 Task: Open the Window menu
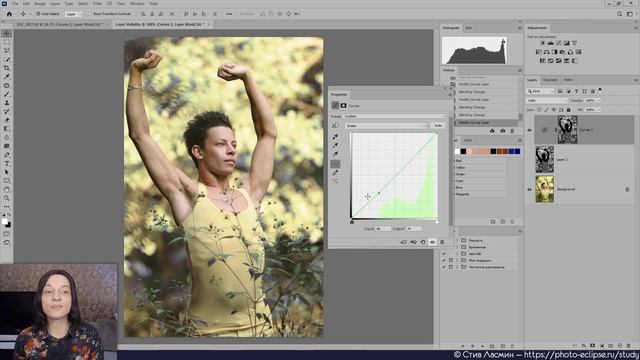tap(137, 3)
